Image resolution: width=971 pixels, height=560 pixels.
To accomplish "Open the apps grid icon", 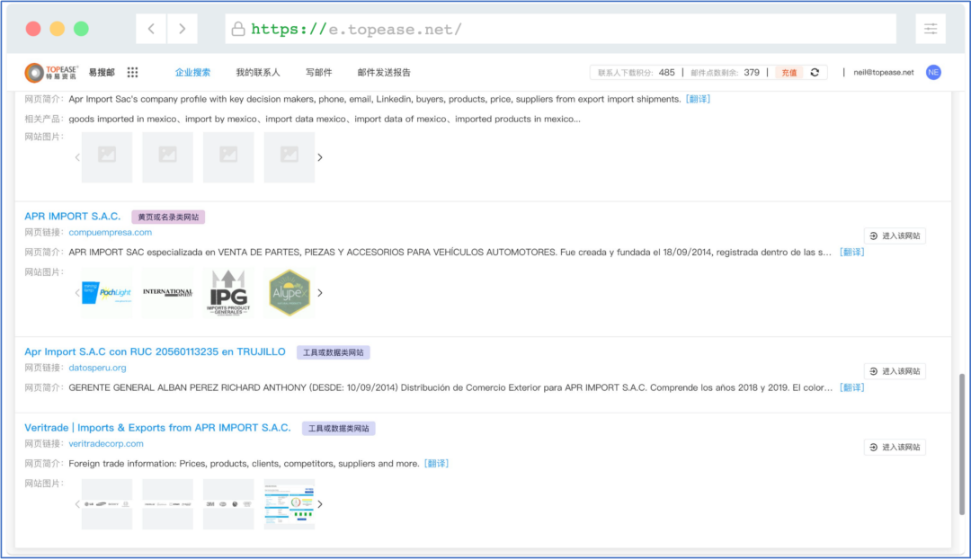I will pyautogui.click(x=132, y=73).
